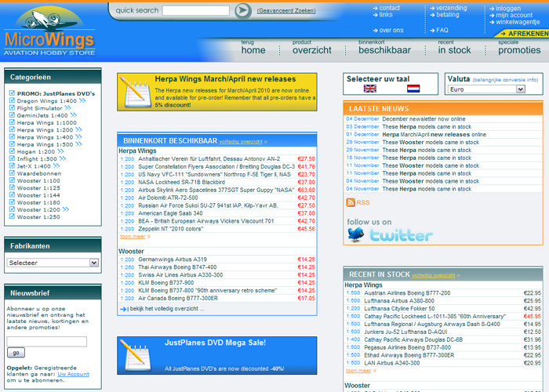
Task: Click check icon beside Hogan 1:200
Action: 12,151
